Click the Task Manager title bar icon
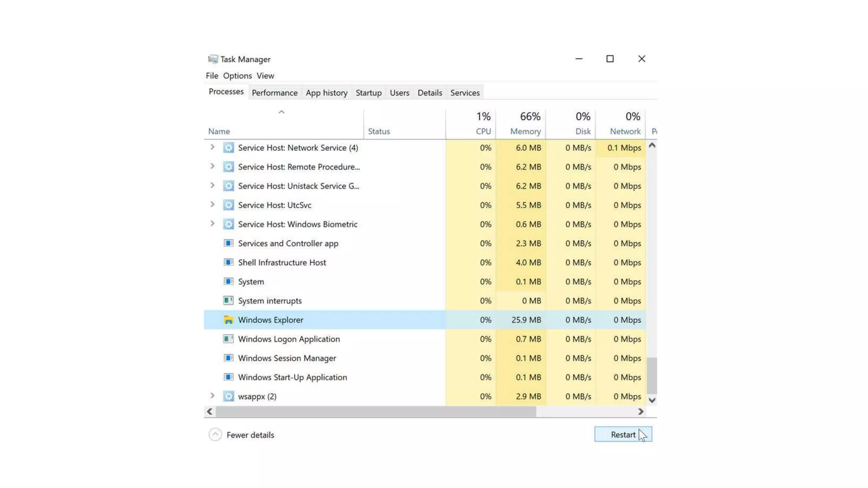Screen dimensions: 868x488 pyautogui.click(x=213, y=59)
